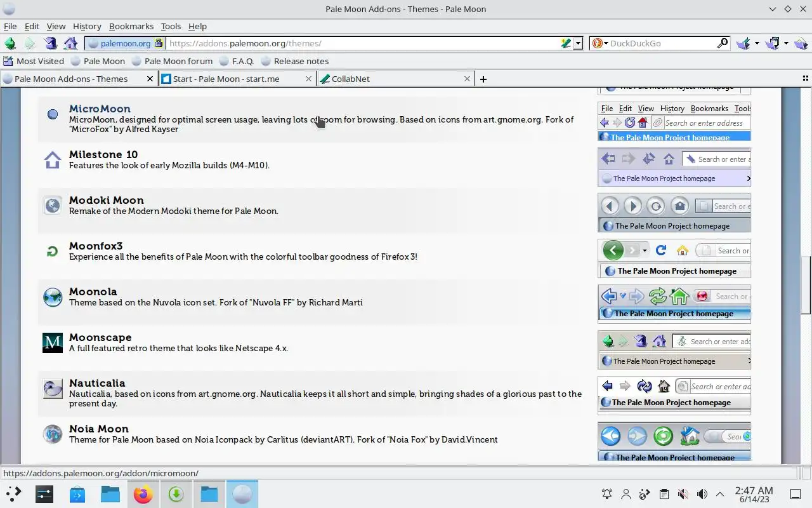Click the search magnifier icon
The width and height of the screenshot is (812, 508).
click(723, 43)
